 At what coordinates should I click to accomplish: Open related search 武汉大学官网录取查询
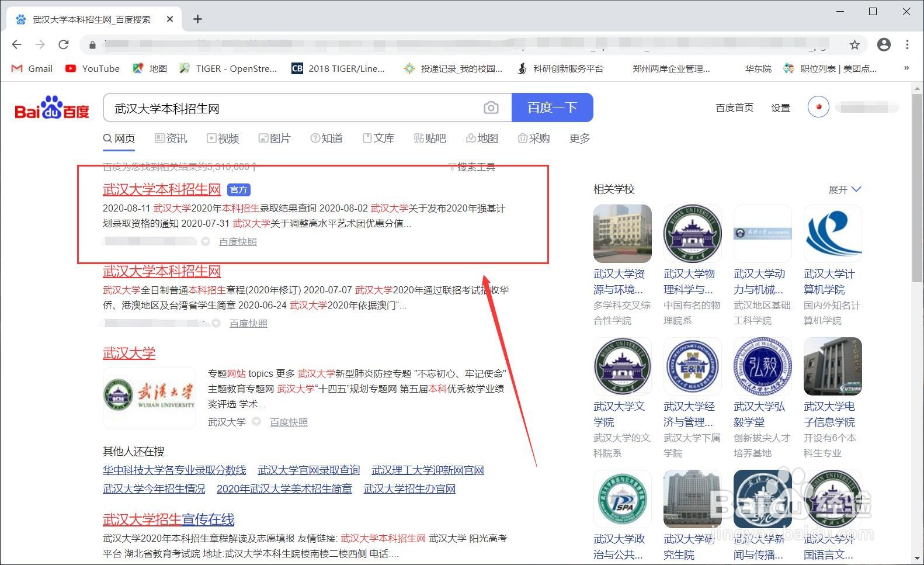[x=309, y=470]
